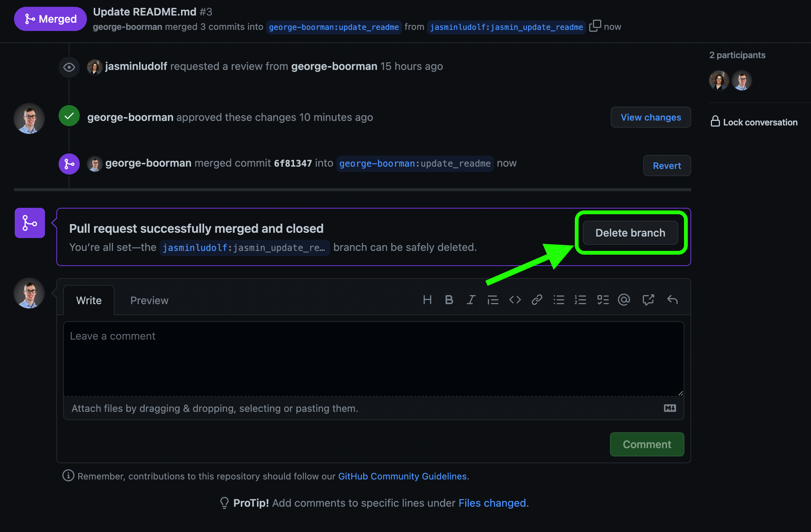Click the Heading icon in comment toolbar
Viewport: 811px width, 532px height.
tap(427, 300)
